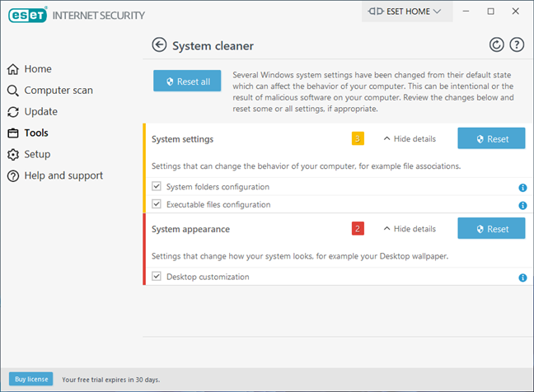Click the ESET logo
The image size is (534, 392).
27,15
